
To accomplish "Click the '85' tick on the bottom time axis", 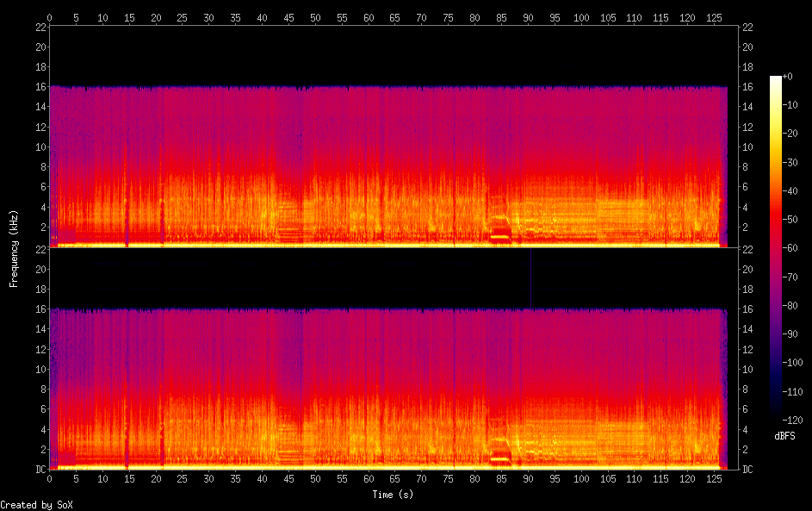I will click(501, 479).
